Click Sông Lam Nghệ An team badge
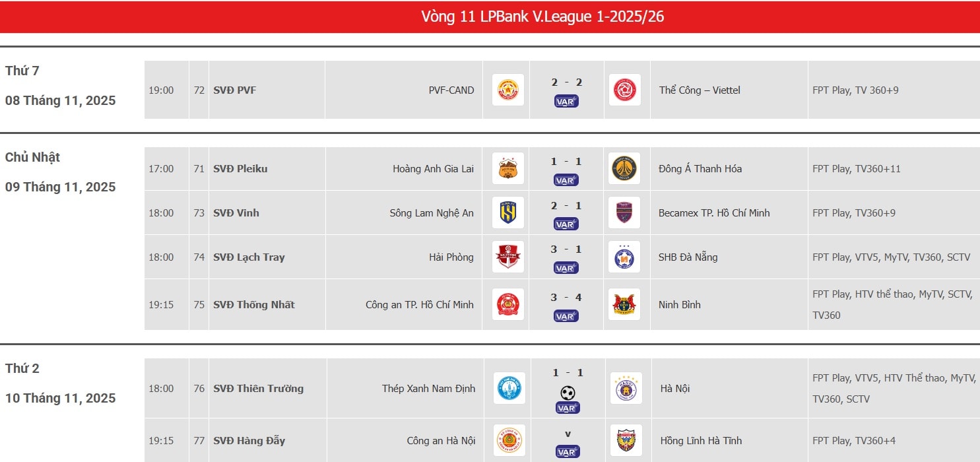The image size is (980, 462). coord(508,213)
